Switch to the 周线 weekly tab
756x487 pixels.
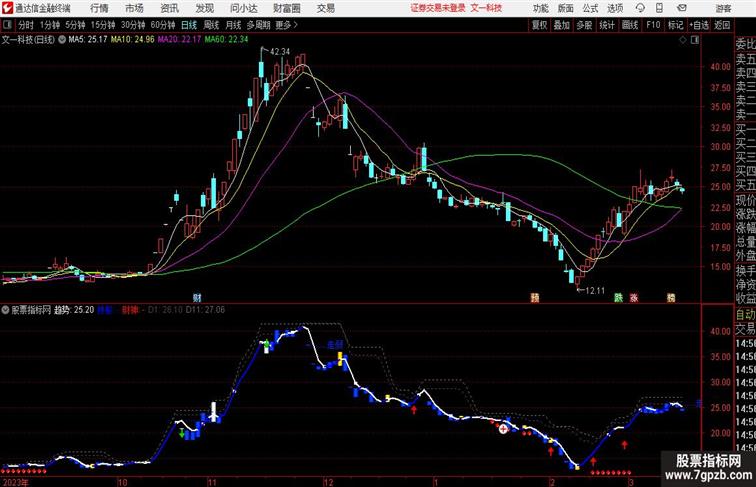[x=211, y=25]
